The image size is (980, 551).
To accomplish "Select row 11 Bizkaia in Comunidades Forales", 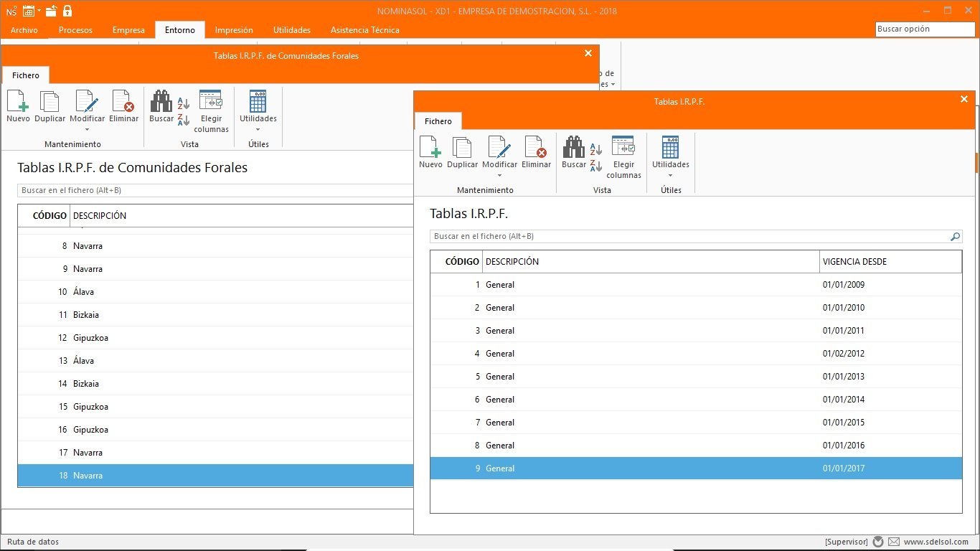I will click(x=216, y=315).
